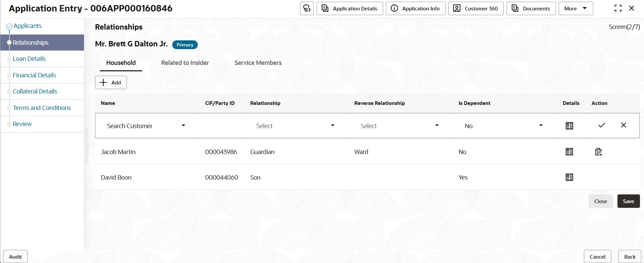Go to Loan Details step

(29, 59)
